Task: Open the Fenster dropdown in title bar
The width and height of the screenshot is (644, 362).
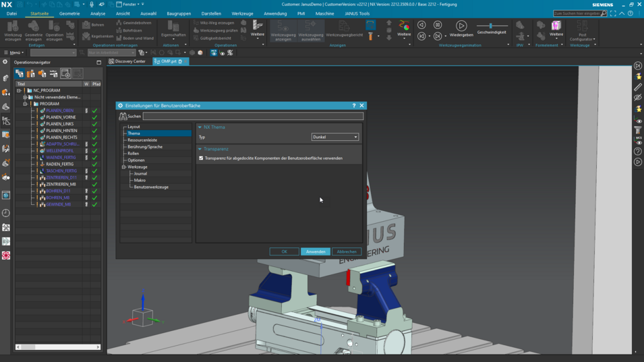Action: (x=129, y=4)
